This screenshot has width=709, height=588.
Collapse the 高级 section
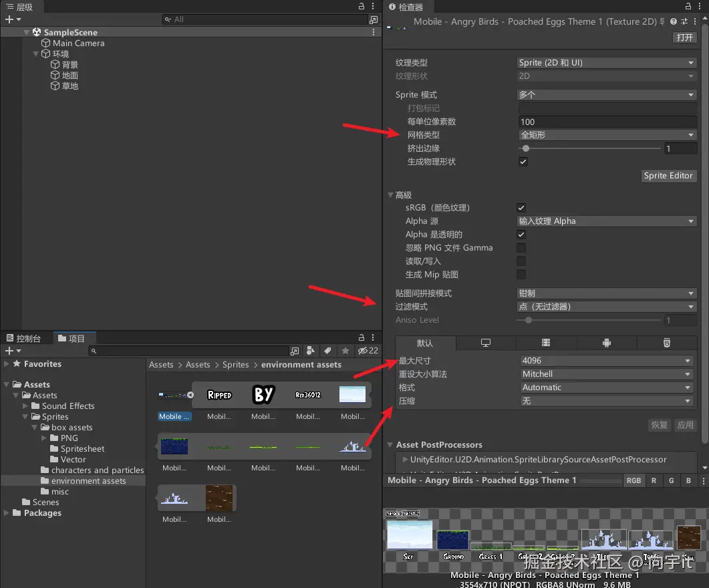click(x=391, y=195)
